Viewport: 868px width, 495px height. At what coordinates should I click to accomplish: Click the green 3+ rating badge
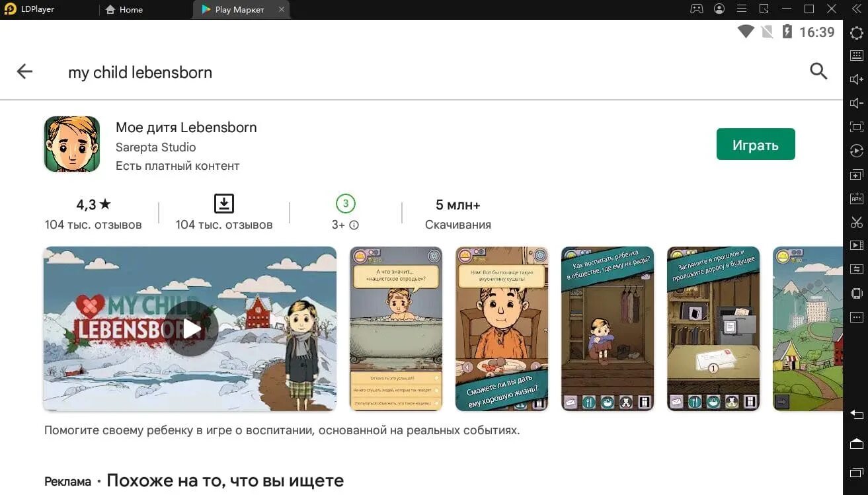tap(345, 203)
